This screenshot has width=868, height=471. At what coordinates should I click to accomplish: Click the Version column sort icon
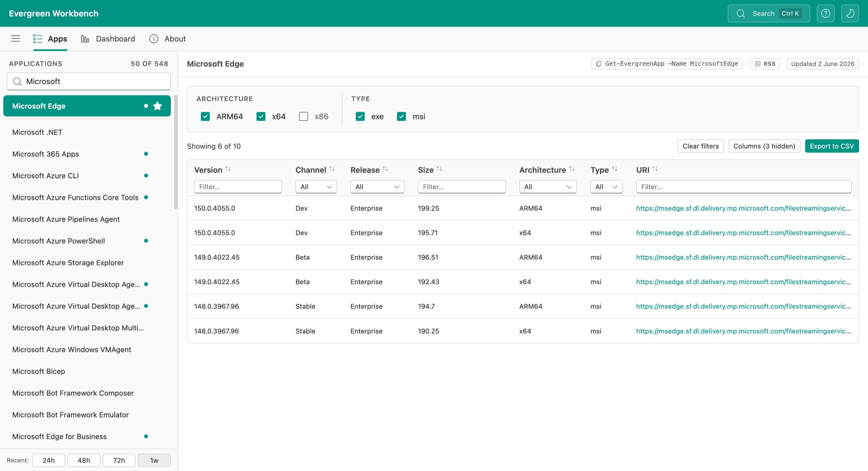(x=228, y=169)
